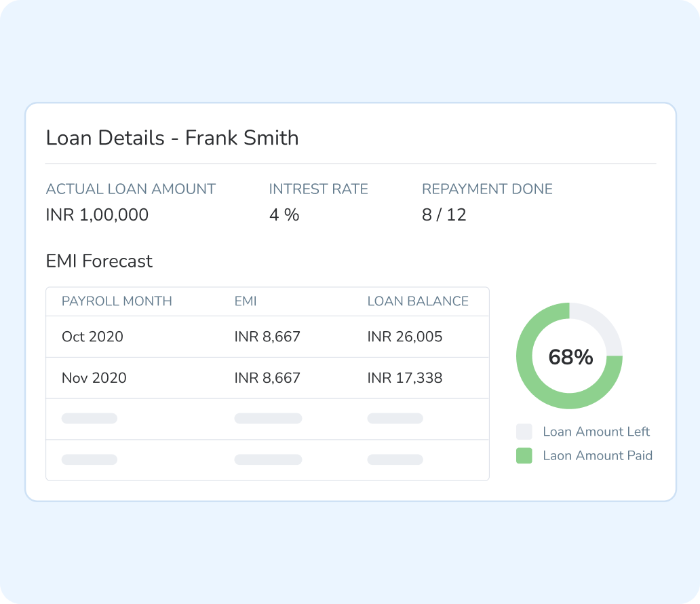The height and width of the screenshot is (604, 700).
Task: Select the Nov 2020 payroll month cell
Action: coord(94,378)
